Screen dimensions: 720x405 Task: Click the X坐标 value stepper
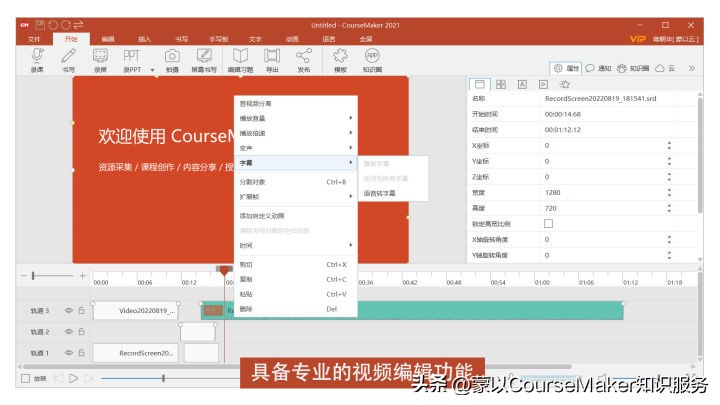pos(669,146)
